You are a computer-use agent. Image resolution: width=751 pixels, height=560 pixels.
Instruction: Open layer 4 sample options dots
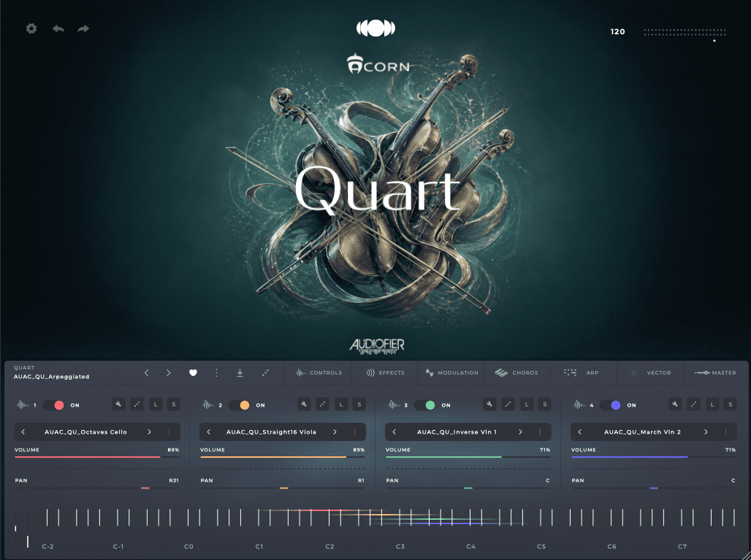click(725, 431)
